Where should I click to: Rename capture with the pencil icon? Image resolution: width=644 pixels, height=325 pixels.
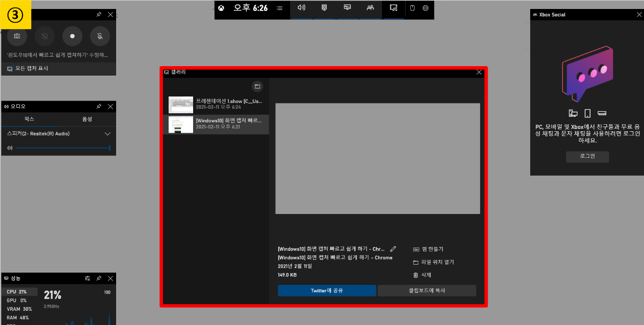(393, 249)
